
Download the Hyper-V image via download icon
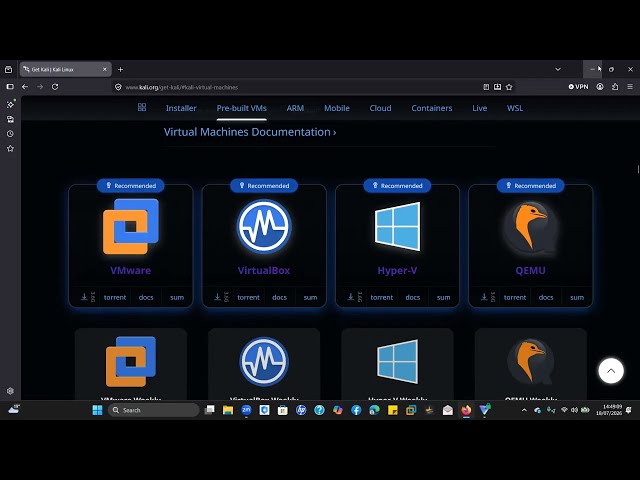click(x=351, y=297)
